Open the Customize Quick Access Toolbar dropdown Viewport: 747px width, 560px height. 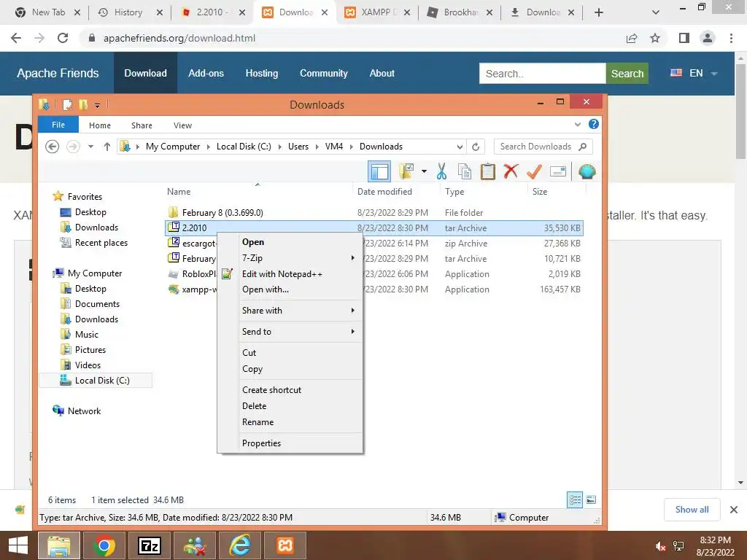pos(97,105)
